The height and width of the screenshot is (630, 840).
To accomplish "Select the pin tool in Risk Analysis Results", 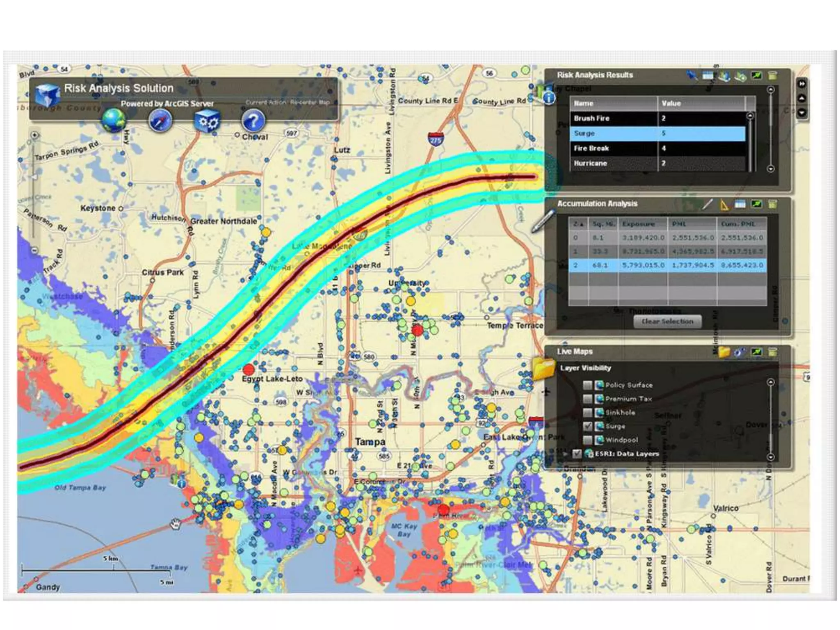I will pyautogui.click(x=692, y=75).
